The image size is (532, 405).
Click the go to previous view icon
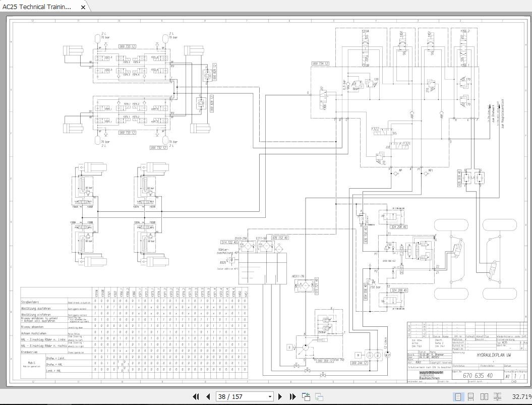306,397
